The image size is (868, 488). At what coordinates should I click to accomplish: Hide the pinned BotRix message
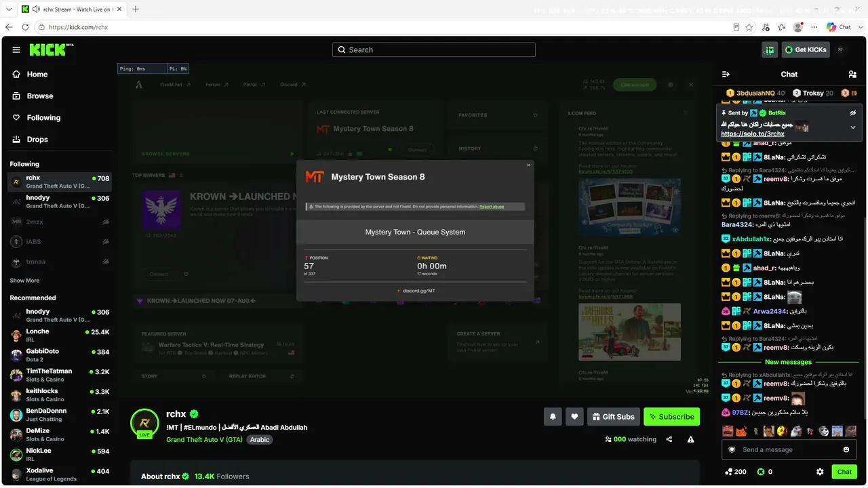[x=853, y=113]
